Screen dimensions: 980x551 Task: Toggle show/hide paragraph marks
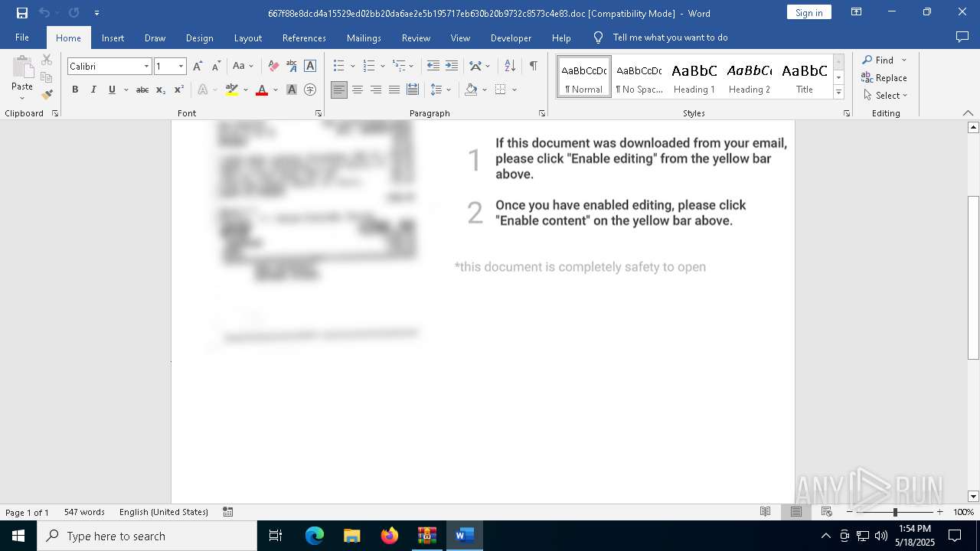pos(534,67)
